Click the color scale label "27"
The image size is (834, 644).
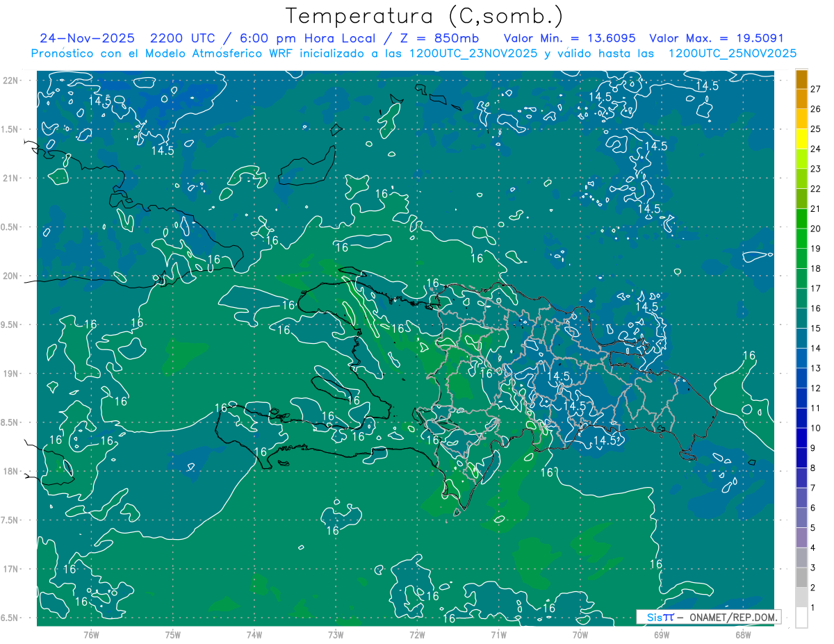[817, 88]
